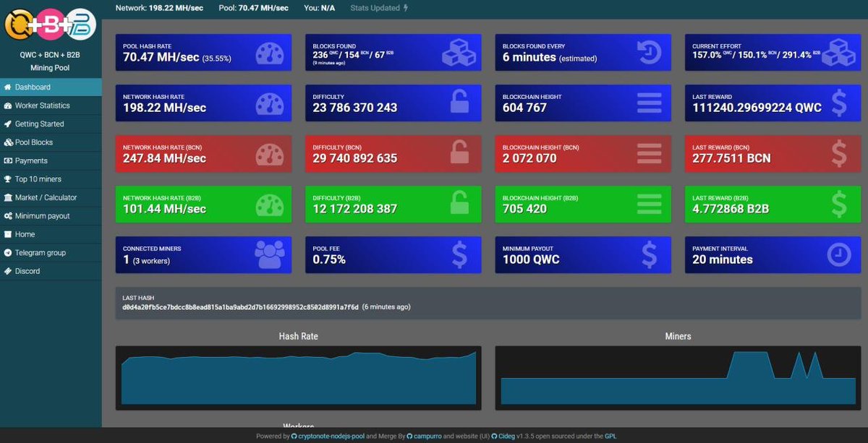The image size is (868, 443).
Task: Click the Market bank icon
Action: (x=8, y=197)
